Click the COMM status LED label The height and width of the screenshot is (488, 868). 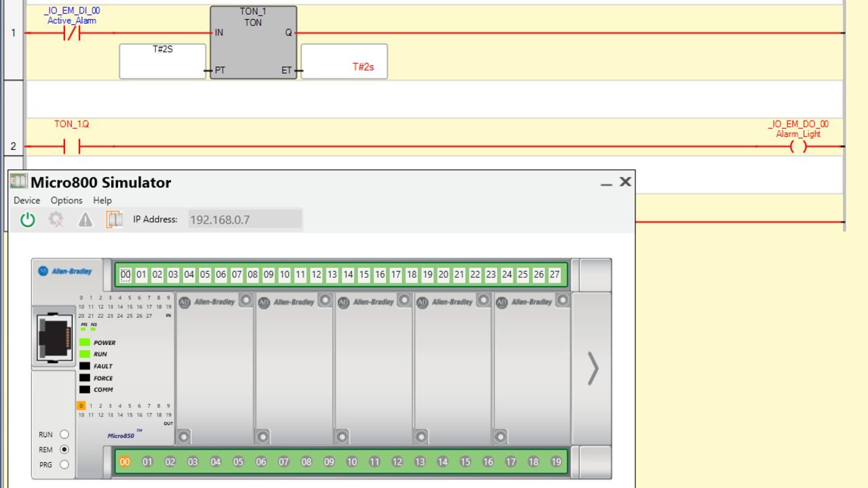103,390
